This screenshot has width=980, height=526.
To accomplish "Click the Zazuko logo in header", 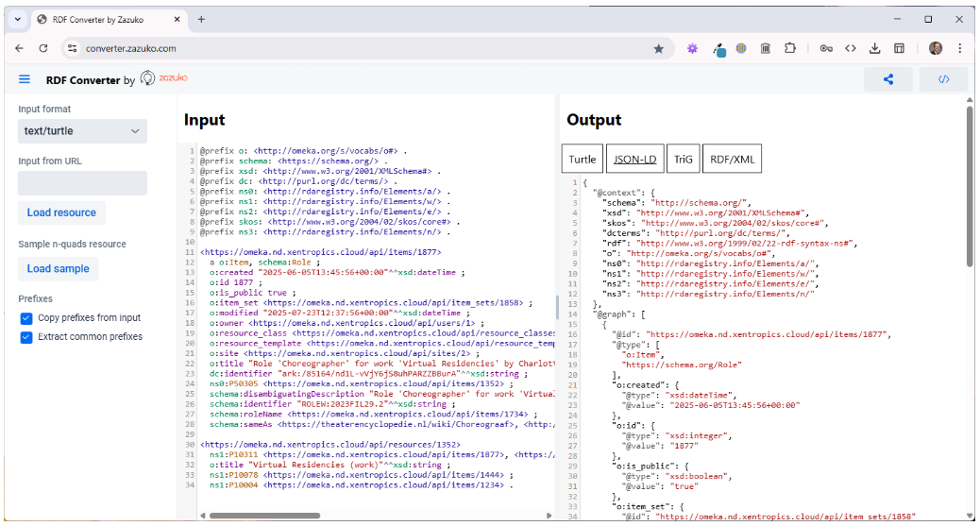I will (161, 79).
